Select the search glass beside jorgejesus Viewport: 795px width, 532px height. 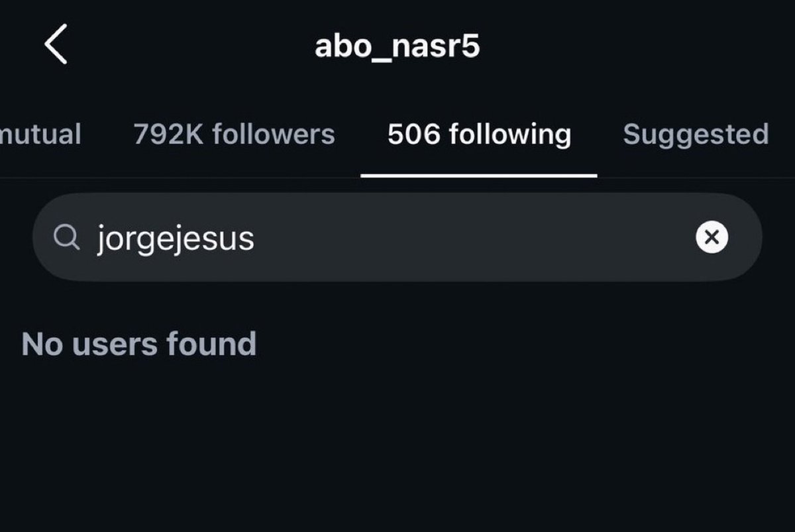pyautogui.click(x=67, y=237)
